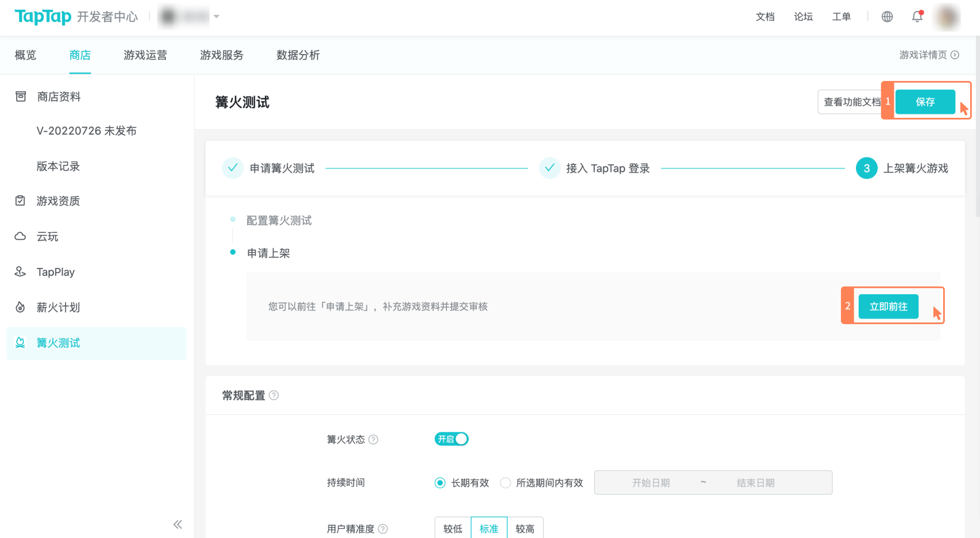Select 所选期间内有效 radio button
Screen dimensions: 980x538
506,483
